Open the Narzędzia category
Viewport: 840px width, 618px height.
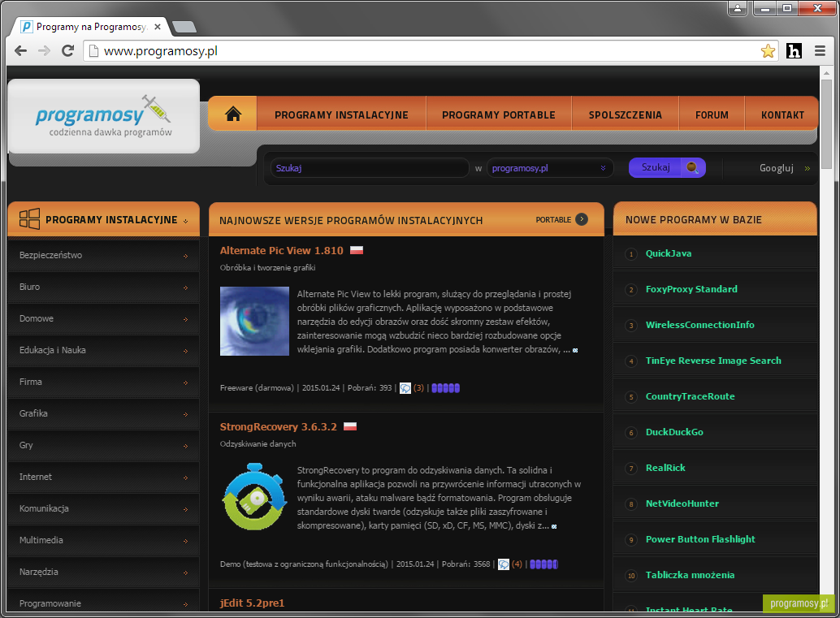tap(103, 572)
